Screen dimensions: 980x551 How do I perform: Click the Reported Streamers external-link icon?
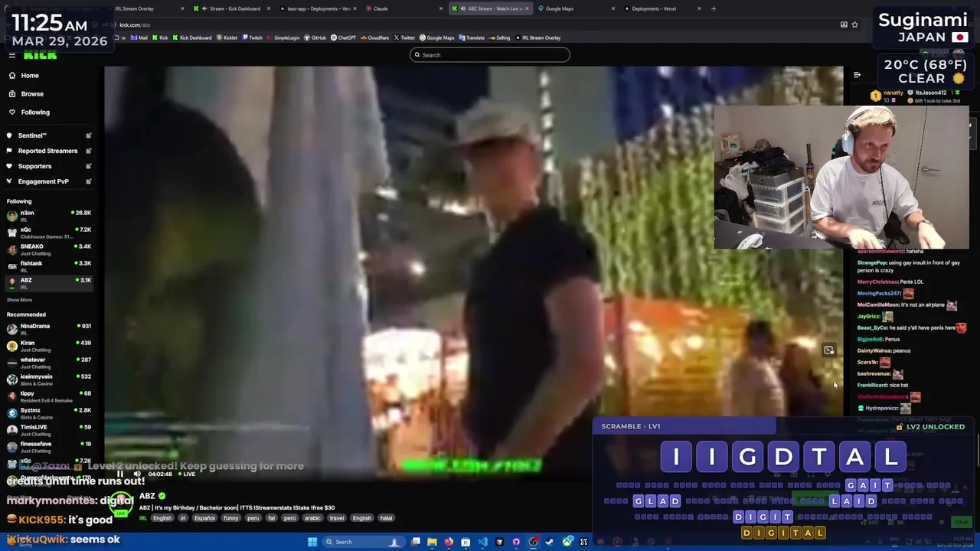tap(89, 151)
